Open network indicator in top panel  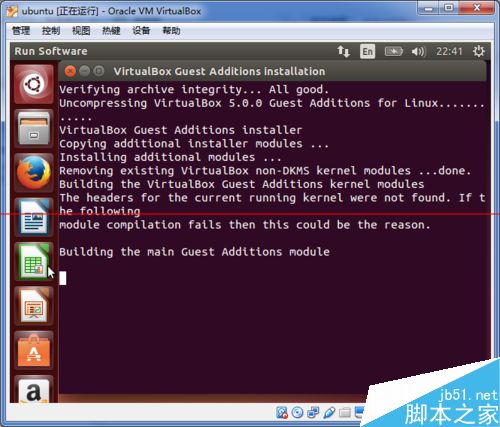(343, 52)
